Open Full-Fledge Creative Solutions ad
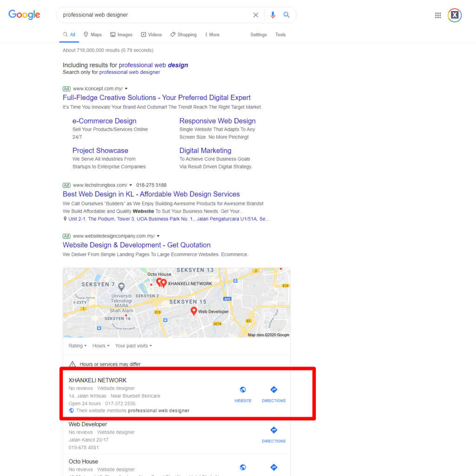This screenshot has height=476, width=476. [157, 98]
